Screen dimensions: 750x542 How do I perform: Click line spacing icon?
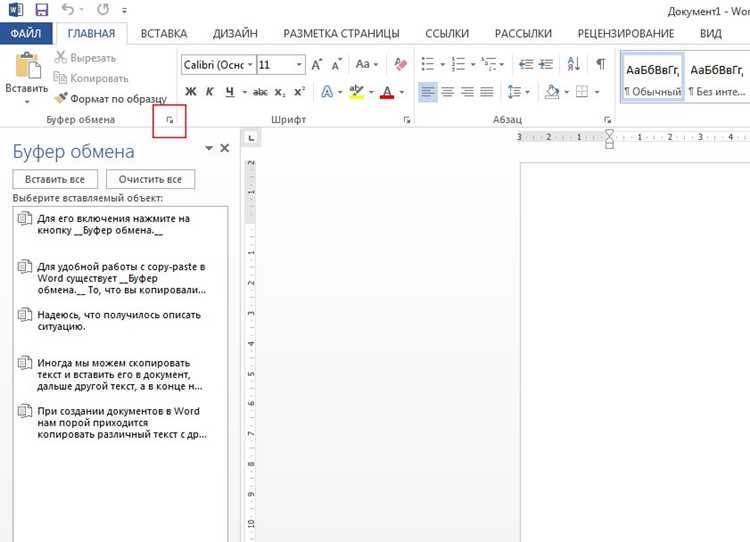tap(514, 91)
